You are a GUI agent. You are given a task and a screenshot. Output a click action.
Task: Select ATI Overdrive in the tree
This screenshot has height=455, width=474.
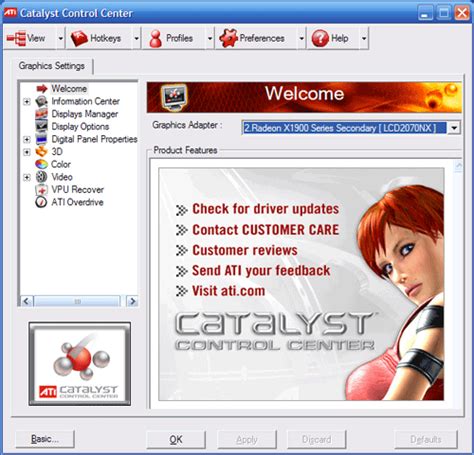(77, 202)
